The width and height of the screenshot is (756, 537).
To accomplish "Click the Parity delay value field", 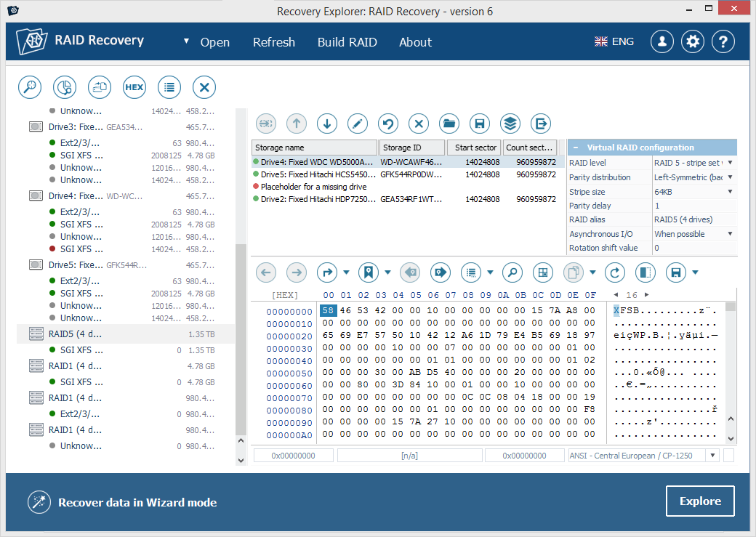I will click(694, 206).
